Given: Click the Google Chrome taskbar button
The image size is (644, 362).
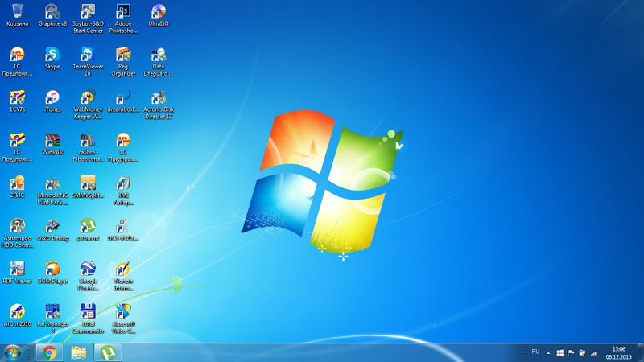Looking at the screenshot, I should point(50,352).
